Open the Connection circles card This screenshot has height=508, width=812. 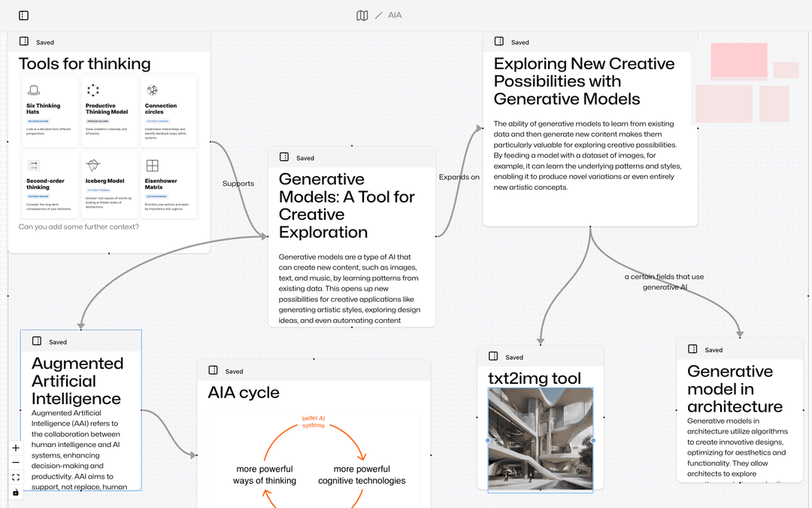tap(168, 111)
